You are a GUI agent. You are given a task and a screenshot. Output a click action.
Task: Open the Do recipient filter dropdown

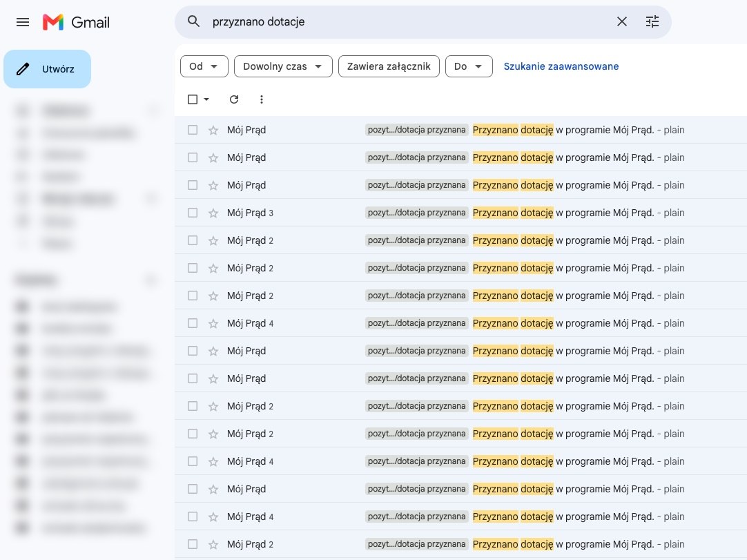469,66
